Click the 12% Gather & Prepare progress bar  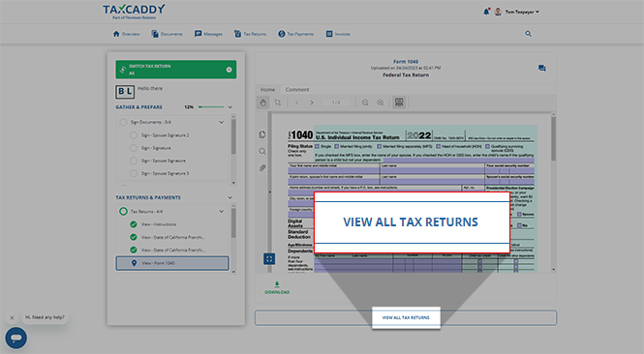click(x=211, y=107)
